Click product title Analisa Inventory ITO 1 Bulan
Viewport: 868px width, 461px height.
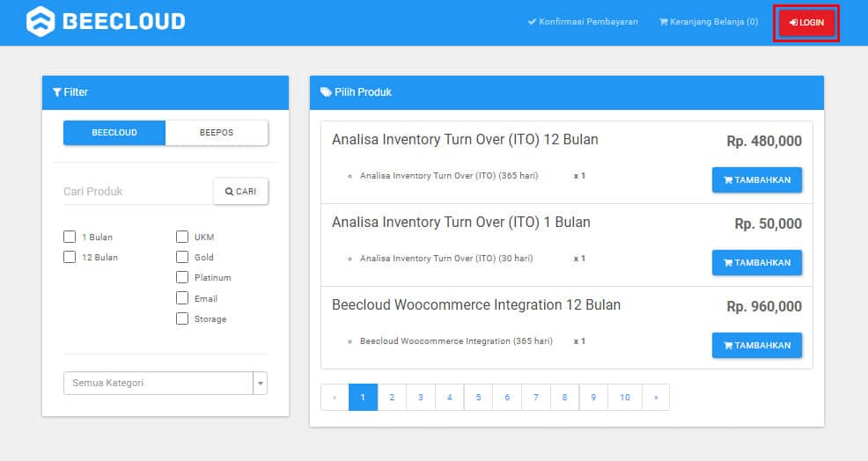461,222
